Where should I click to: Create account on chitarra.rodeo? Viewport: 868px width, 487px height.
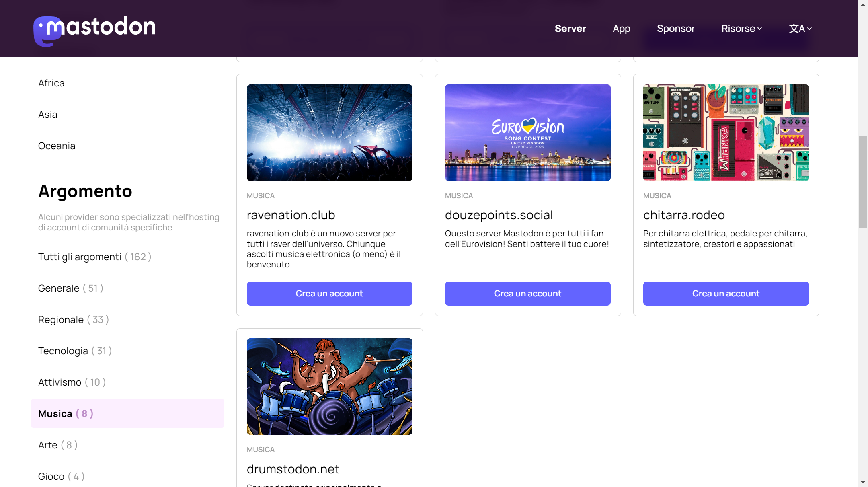click(x=726, y=294)
